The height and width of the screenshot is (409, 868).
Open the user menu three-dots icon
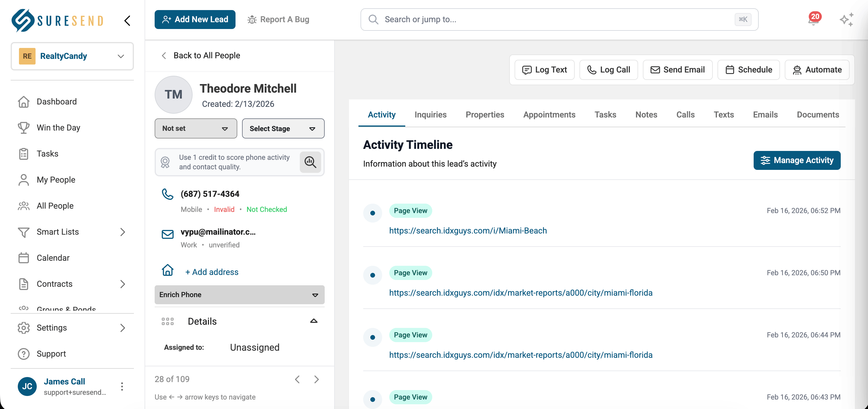pyautogui.click(x=122, y=386)
